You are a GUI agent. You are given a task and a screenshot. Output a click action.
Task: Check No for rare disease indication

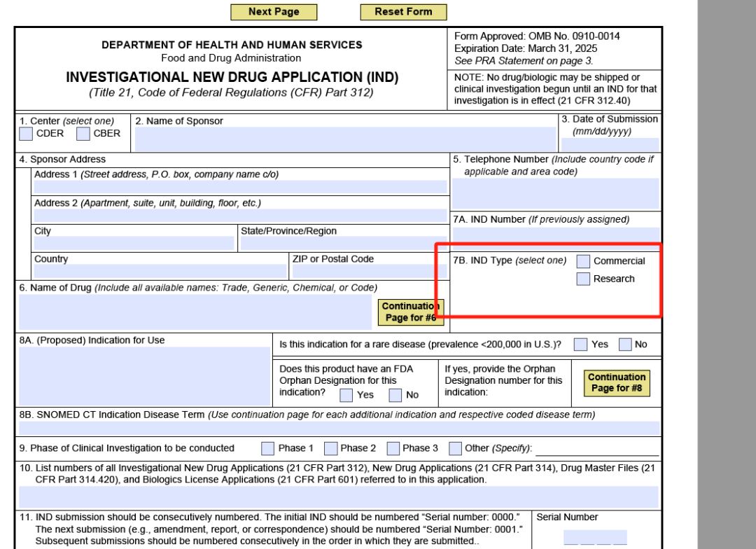click(x=624, y=345)
